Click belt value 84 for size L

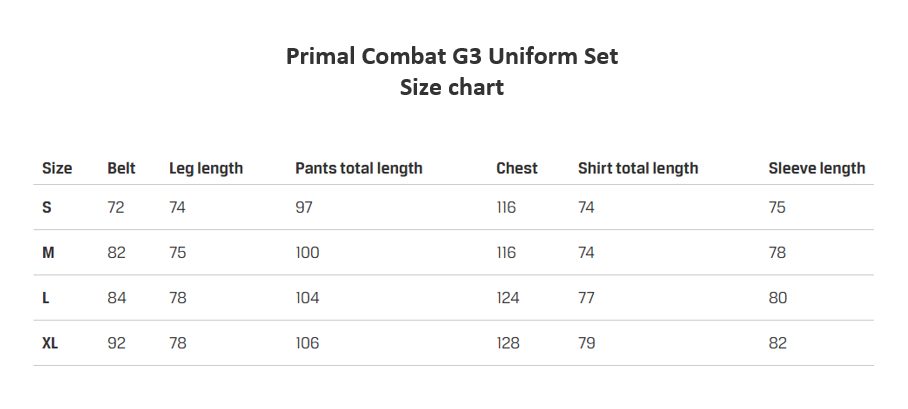(x=117, y=298)
